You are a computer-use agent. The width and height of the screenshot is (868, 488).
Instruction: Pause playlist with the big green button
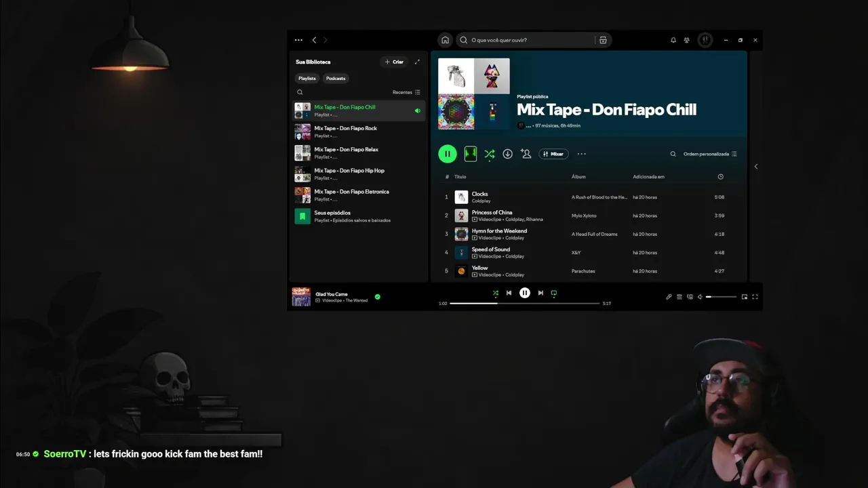(447, 154)
